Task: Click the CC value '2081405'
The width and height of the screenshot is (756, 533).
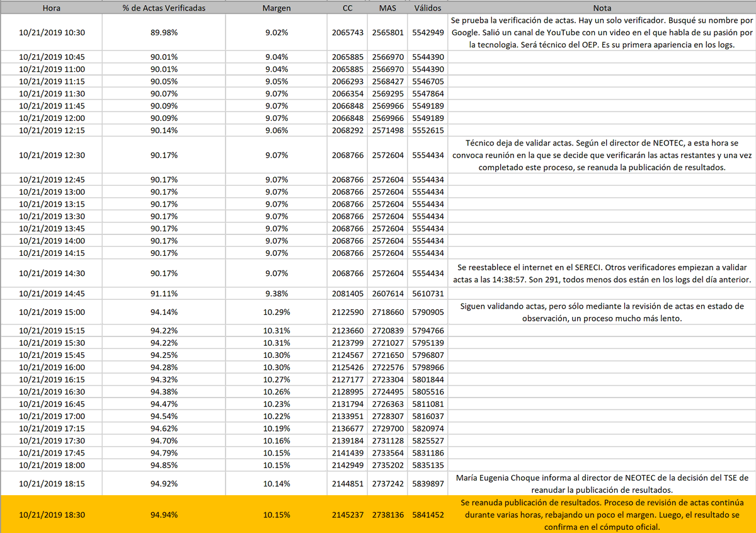Action: (347, 294)
